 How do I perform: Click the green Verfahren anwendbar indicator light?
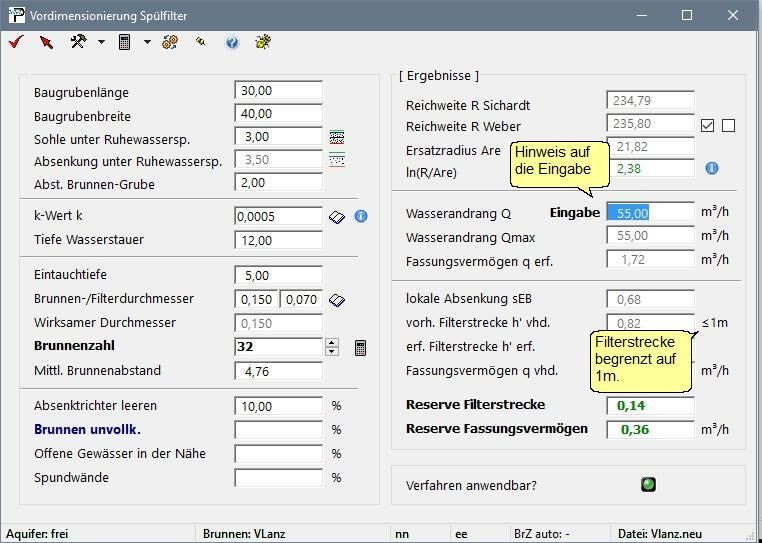(x=648, y=485)
